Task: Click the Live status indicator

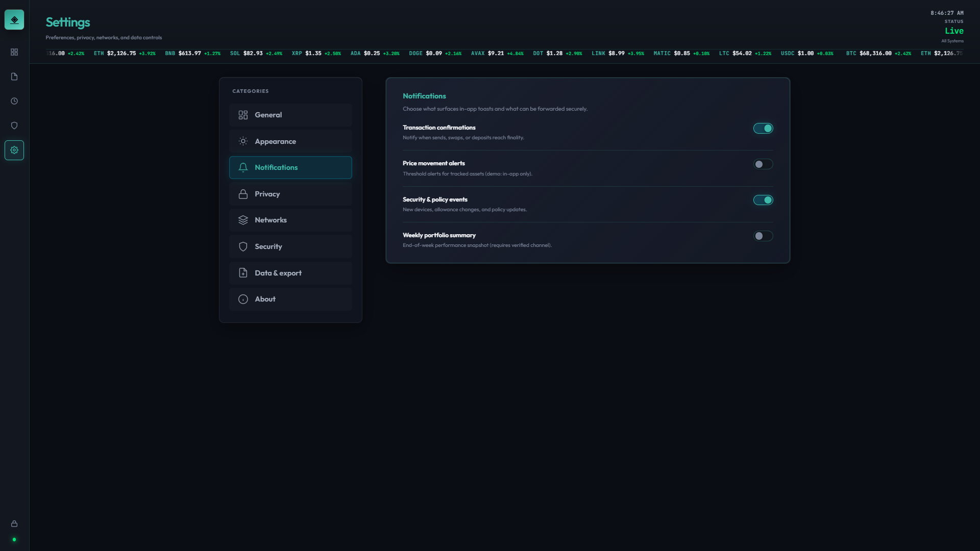Action: [x=953, y=31]
